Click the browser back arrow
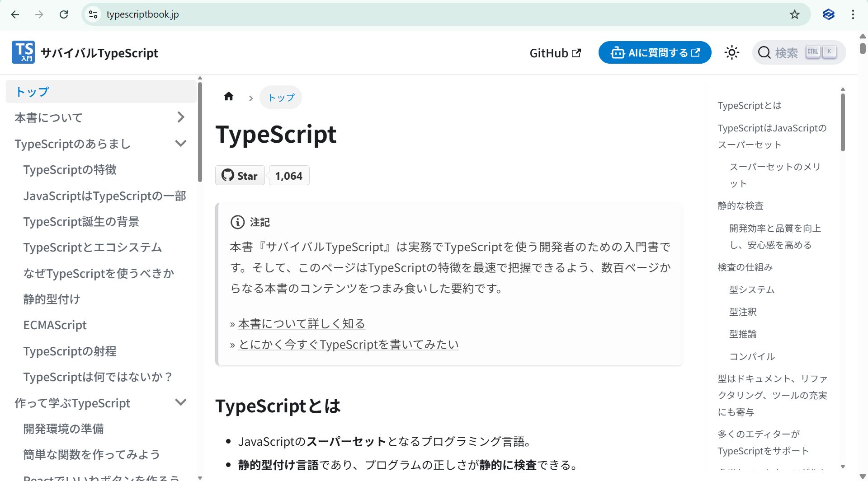This screenshot has width=868, height=481. pos(15,14)
